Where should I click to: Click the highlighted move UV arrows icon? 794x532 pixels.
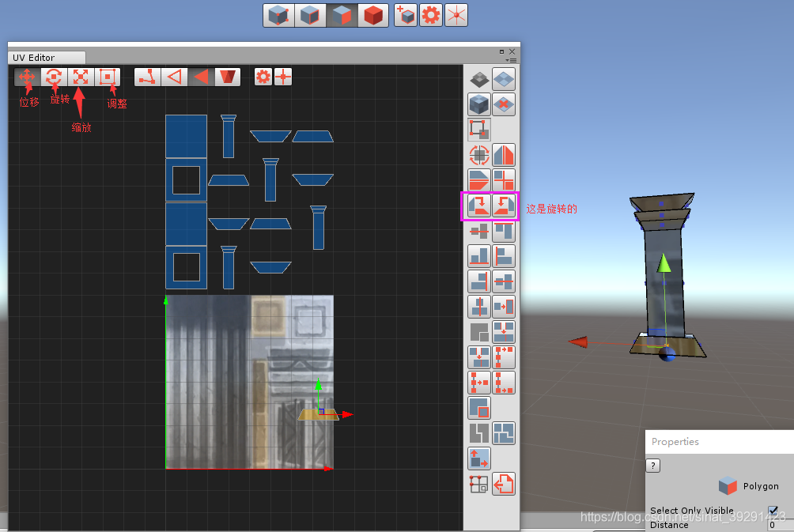click(478, 458)
